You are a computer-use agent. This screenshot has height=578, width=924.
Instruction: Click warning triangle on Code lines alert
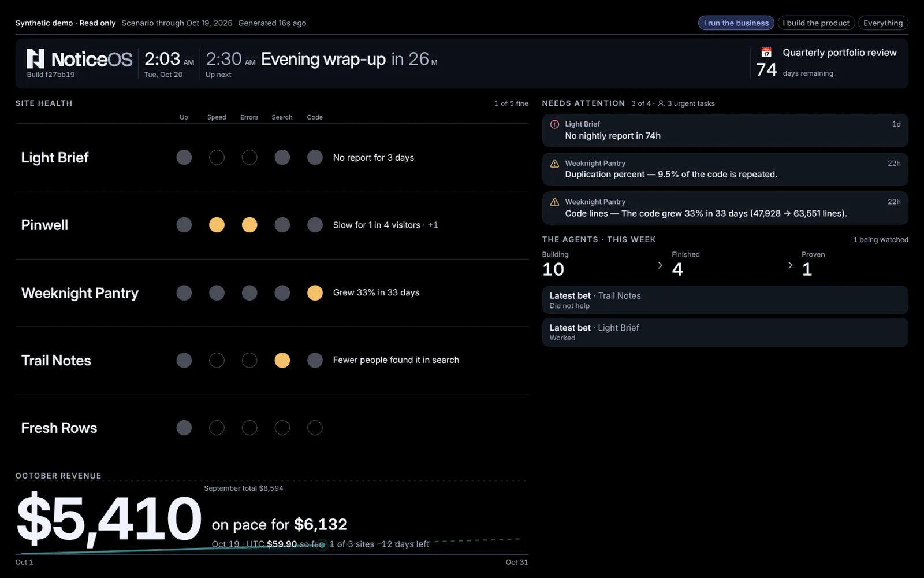click(554, 202)
